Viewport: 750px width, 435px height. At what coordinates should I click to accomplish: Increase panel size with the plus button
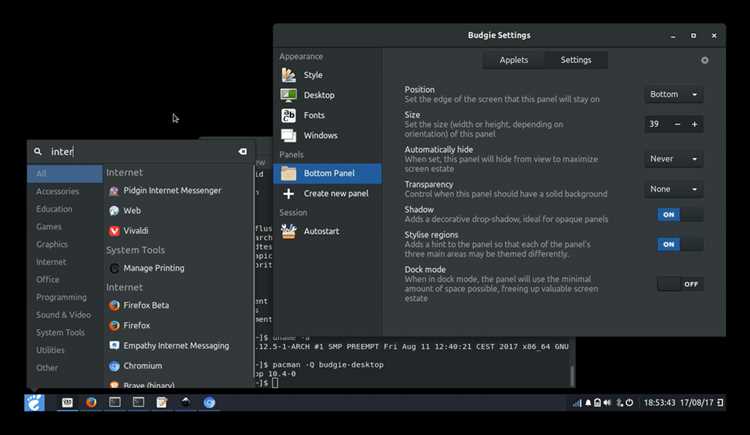pos(694,124)
